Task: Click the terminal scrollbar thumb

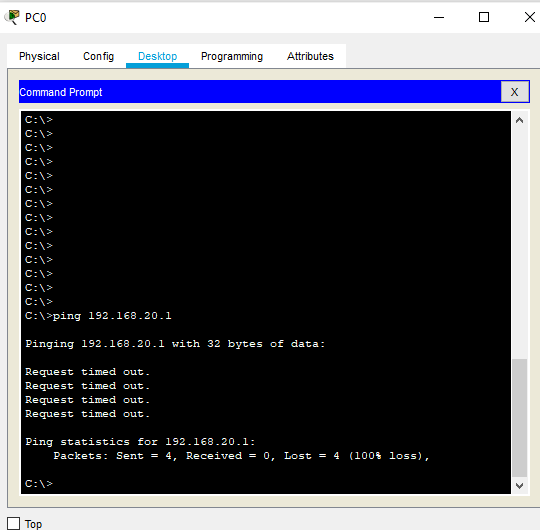Action: [519, 418]
